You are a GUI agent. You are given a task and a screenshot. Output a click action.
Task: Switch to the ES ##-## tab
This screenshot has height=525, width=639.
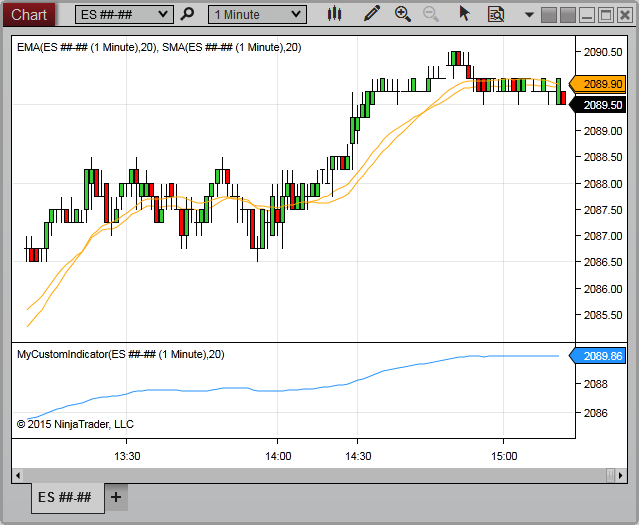tap(65, 497)
